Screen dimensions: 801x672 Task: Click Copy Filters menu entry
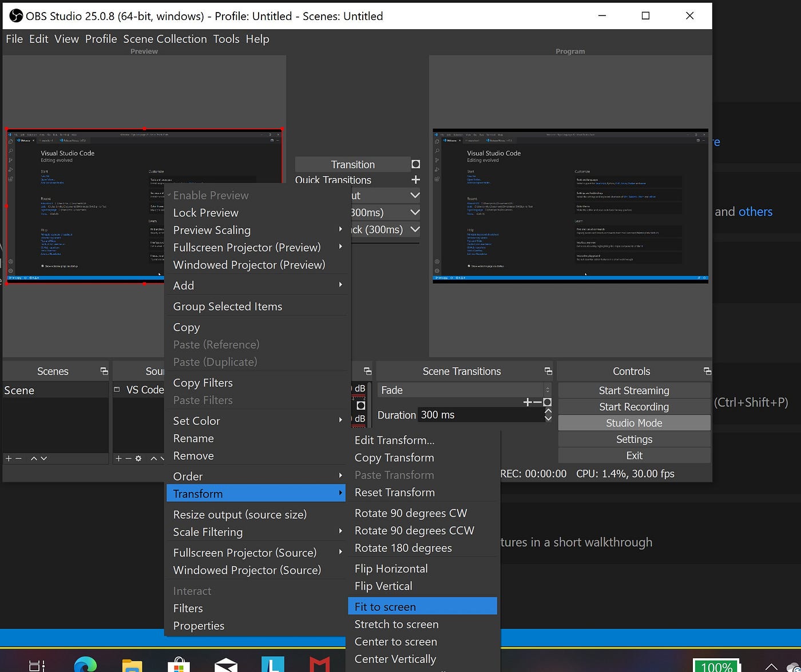click(256, 383)
